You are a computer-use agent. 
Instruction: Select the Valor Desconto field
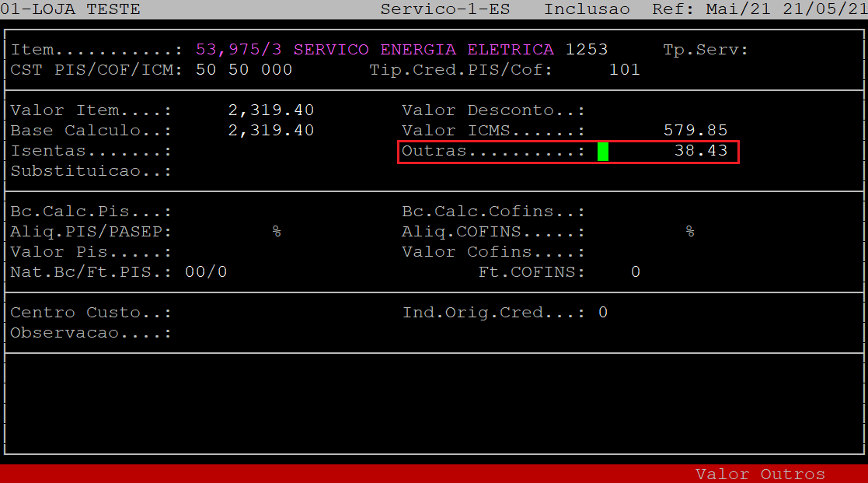click(x=661, y=110)
